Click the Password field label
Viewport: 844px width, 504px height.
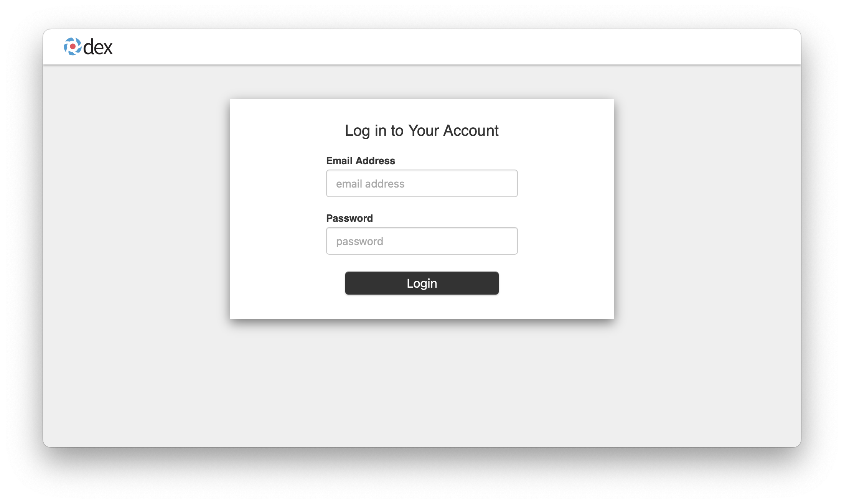point(349,218)
